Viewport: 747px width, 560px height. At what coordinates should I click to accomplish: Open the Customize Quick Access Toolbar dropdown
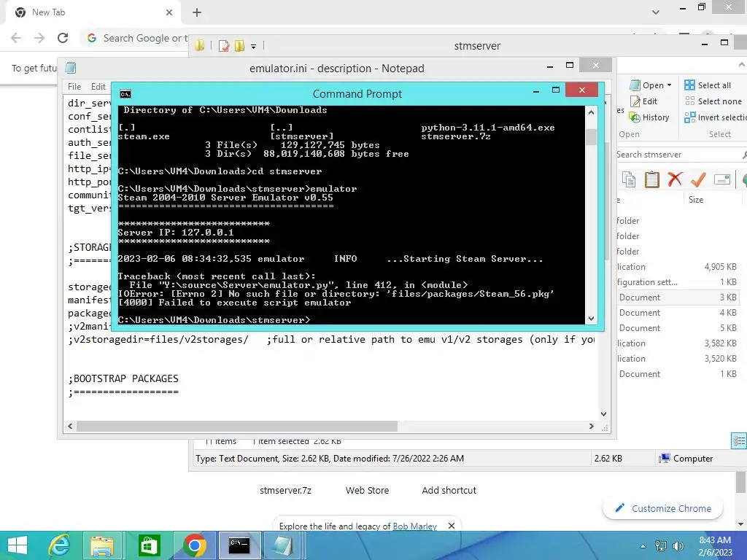click(x=253, y=46)
